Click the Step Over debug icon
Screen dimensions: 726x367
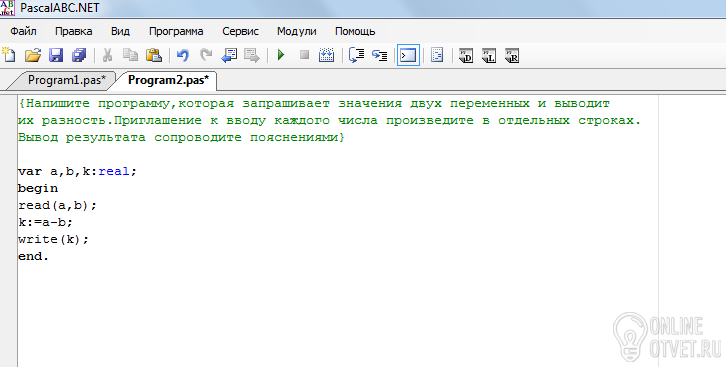380,55
